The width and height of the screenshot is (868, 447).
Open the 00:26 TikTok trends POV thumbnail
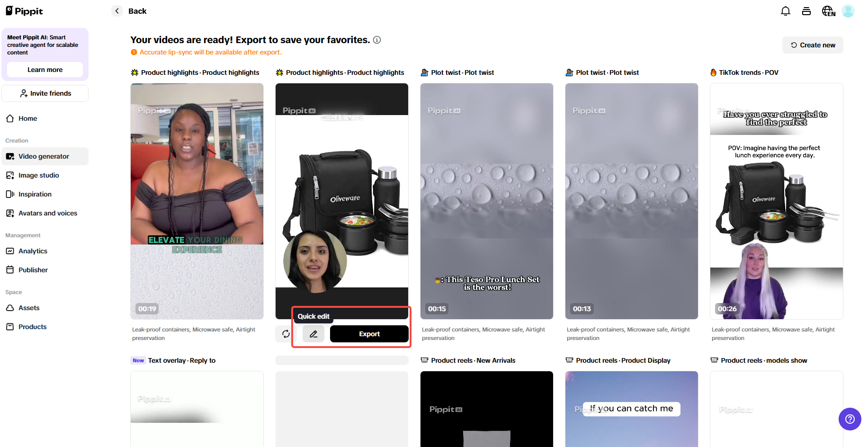(777, 201)
